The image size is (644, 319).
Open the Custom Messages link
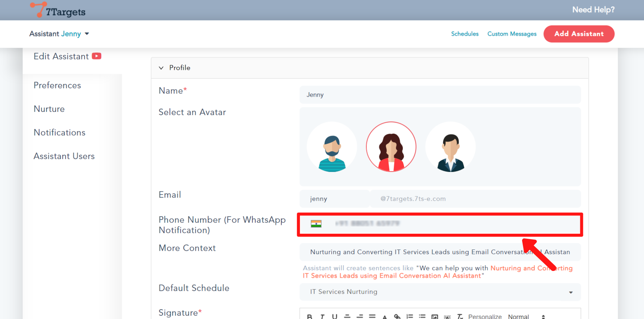(x=512, y=34)
